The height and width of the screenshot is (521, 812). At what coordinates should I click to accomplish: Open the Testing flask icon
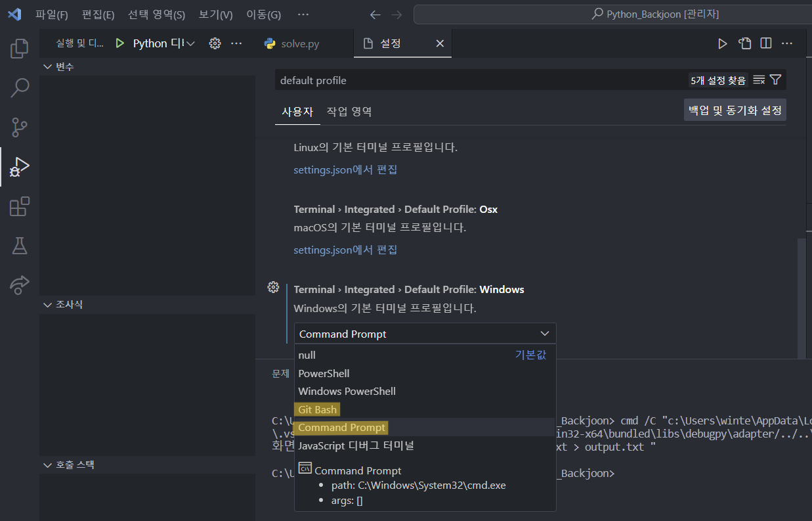click(20, 246)
